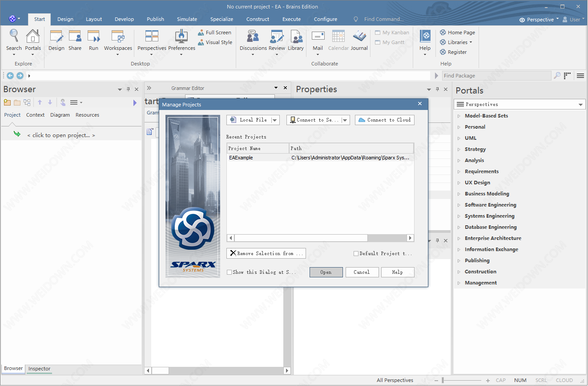588x386 pixels.
Task: Open the Simulate ribbon tab
Action: (x=187, y=19)
